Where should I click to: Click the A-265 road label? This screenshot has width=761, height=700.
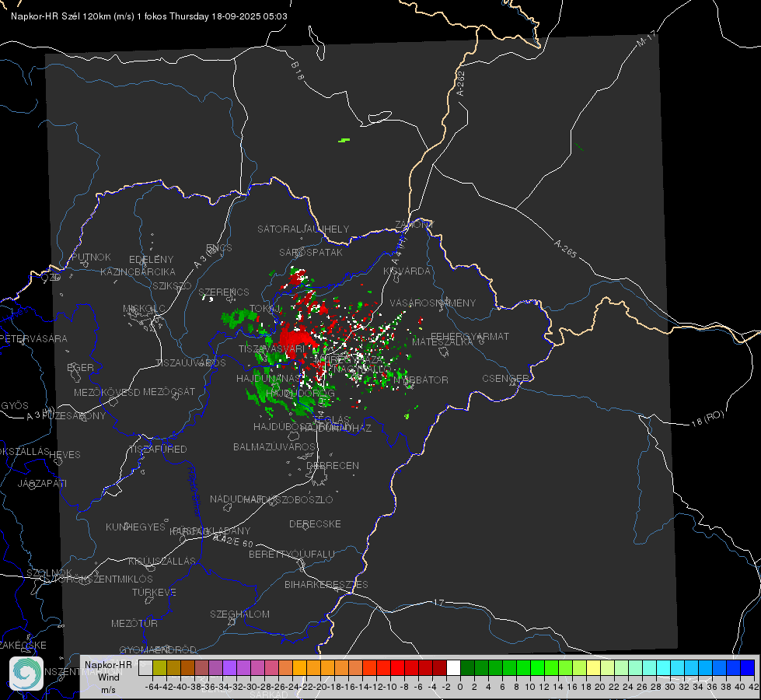[565, 248]
